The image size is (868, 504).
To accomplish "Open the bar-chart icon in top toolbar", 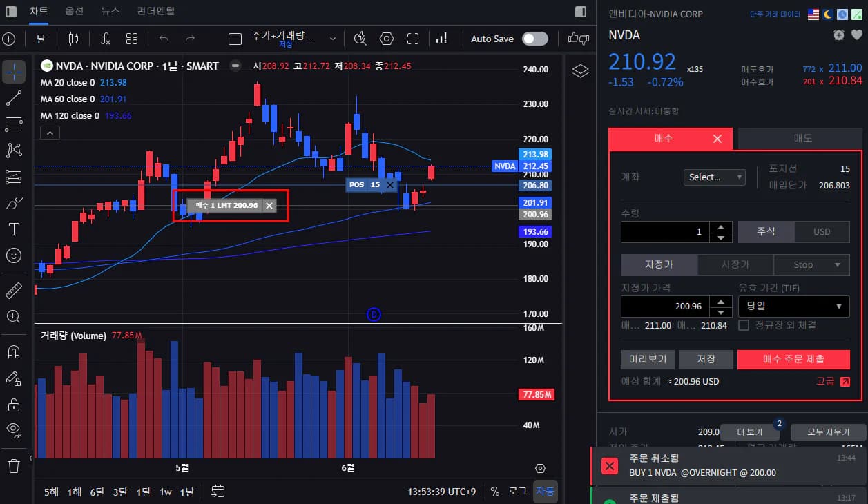I will pos(442,39).
